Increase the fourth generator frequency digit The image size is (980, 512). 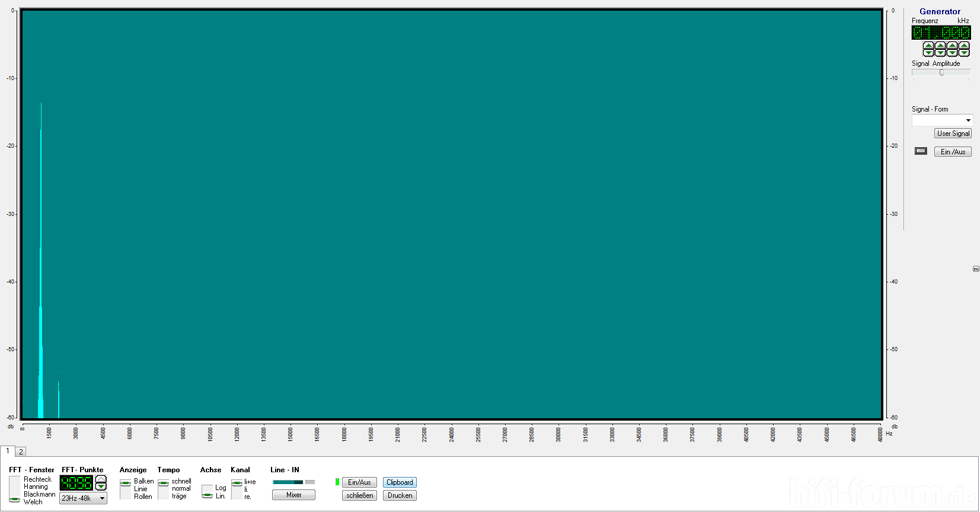(x=965, y=46)
